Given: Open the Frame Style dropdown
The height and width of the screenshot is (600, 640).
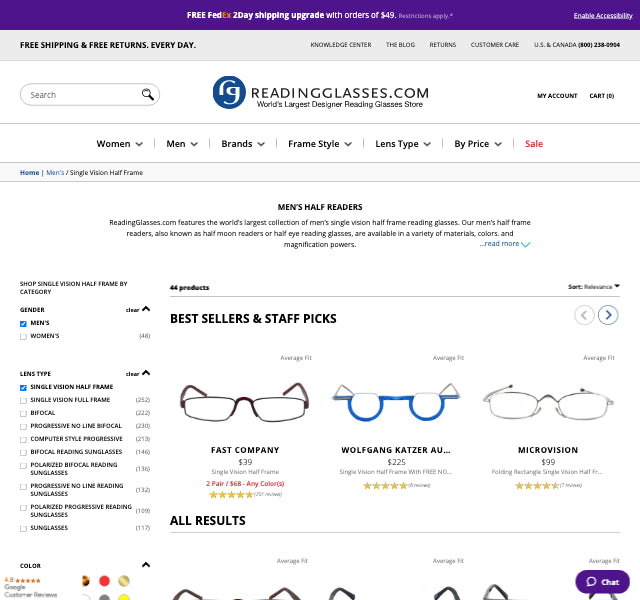Looking at the screenshot, I should [320, 144].
